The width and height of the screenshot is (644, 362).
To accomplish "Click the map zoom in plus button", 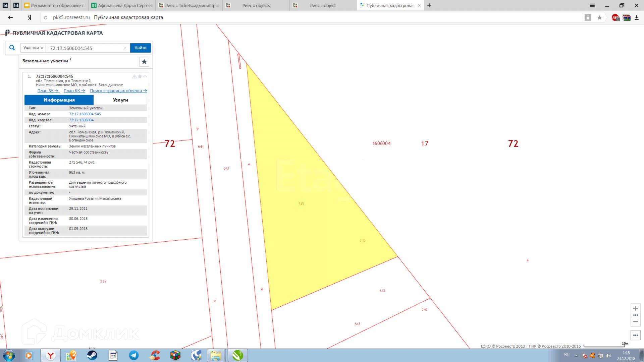I will (635, 308).
